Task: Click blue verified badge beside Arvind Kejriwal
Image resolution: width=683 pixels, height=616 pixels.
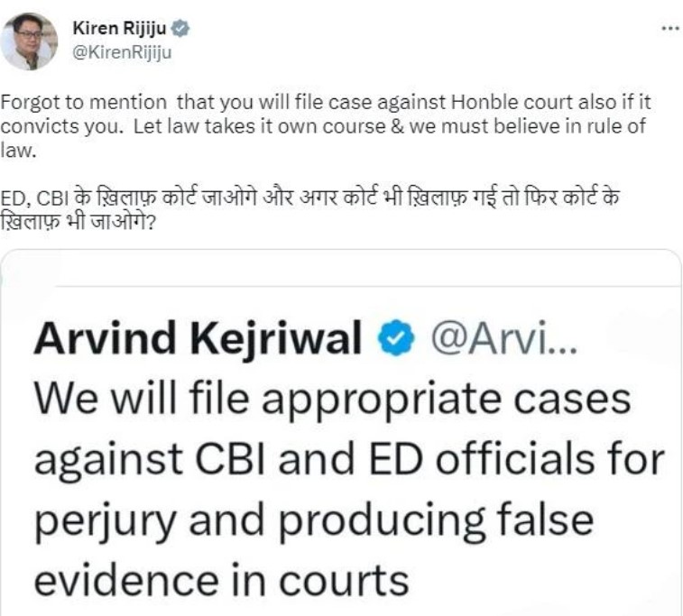Action: [x=396, y=338]
